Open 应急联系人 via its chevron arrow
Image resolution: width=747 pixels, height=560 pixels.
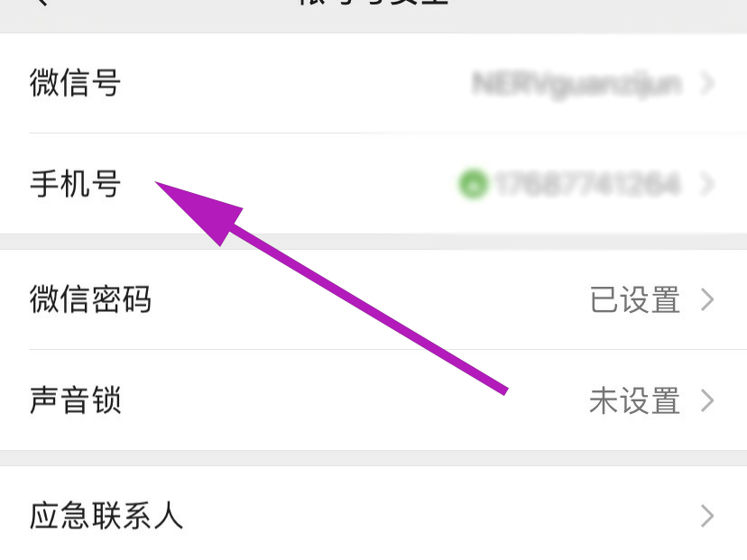[x=708, y=516]
